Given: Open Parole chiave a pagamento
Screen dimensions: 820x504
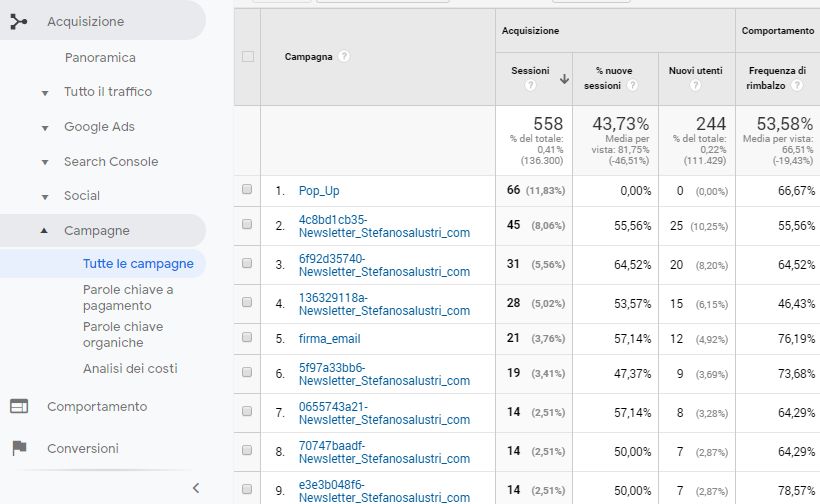Looking at the screenshot, I should [x=128, y=297].
